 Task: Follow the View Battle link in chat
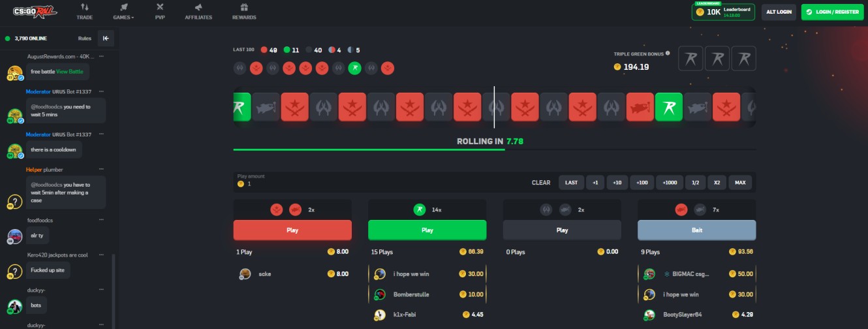point(69,71)
